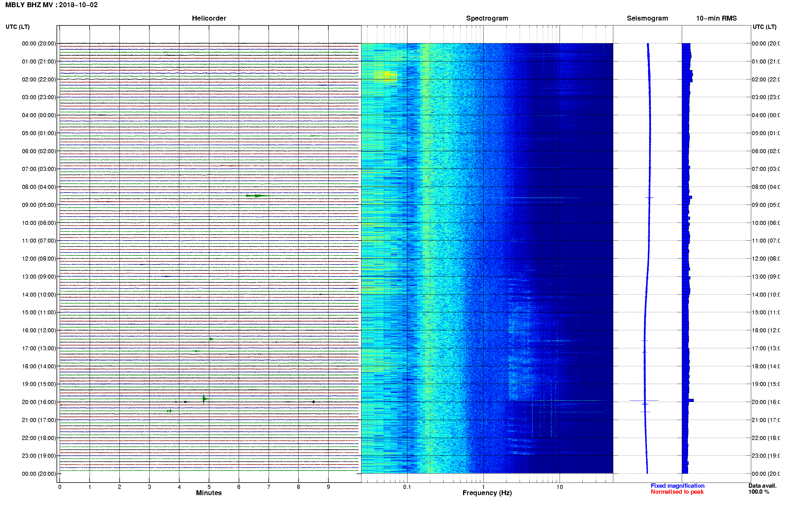Click the 'Data avail.' label
The width and height of the screenshot is (812, 508).
(762, 486)
